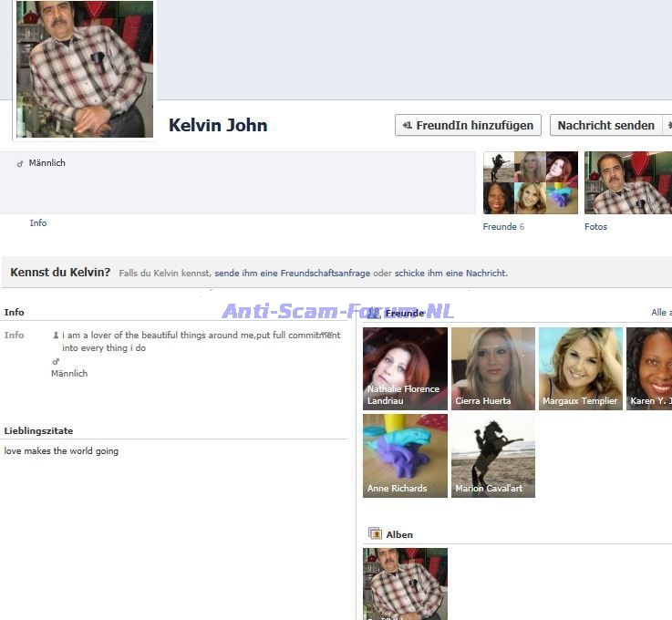Open the 'Alle' link in the Freunde section
The height and width of the screenshot is (620, 672).
[660, 313]
